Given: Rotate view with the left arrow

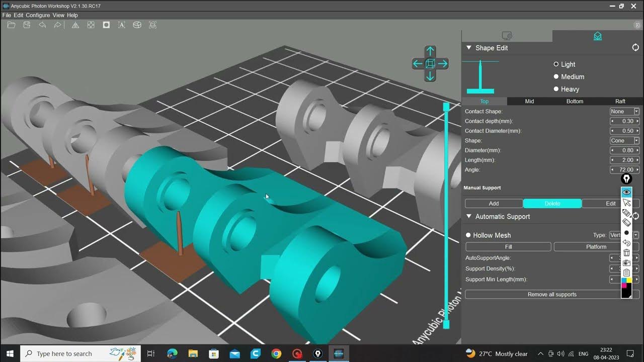Looking at the screenshot, I should [418, 64].
